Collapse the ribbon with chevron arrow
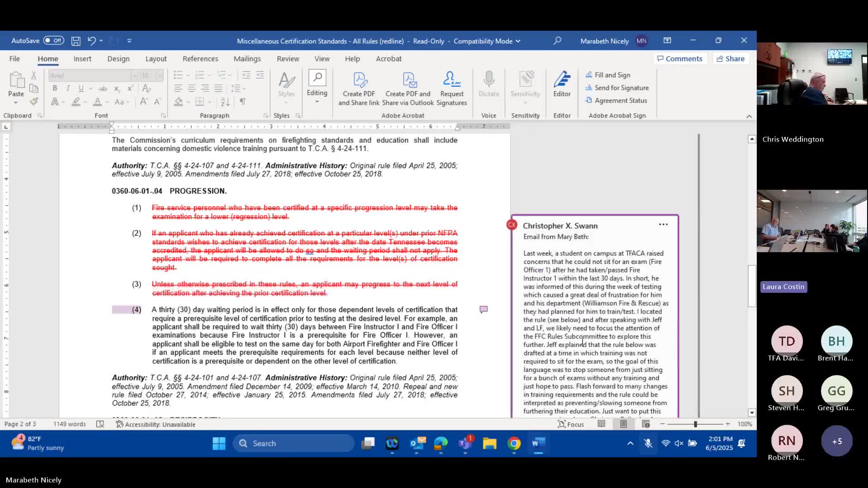 click(749, 116)
